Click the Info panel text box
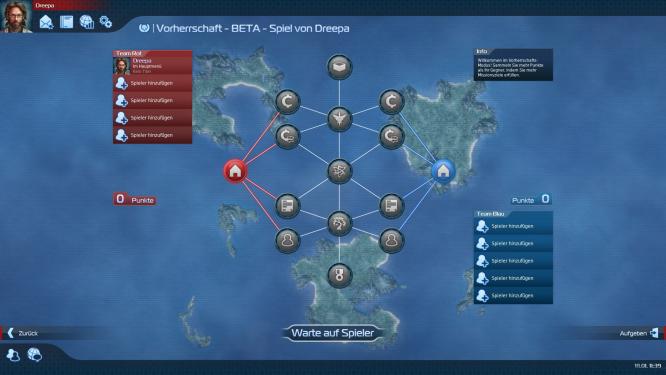666x375 pixels. [x=513, y=65]
